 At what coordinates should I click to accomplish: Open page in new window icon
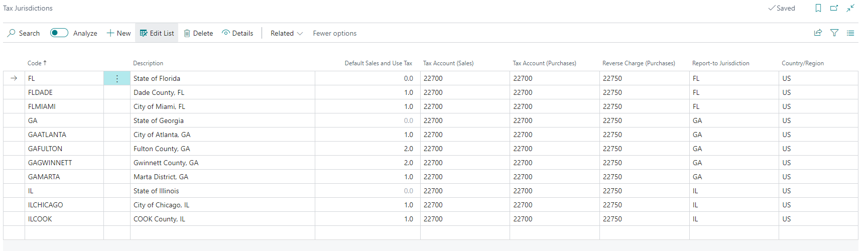coord(834,8)
